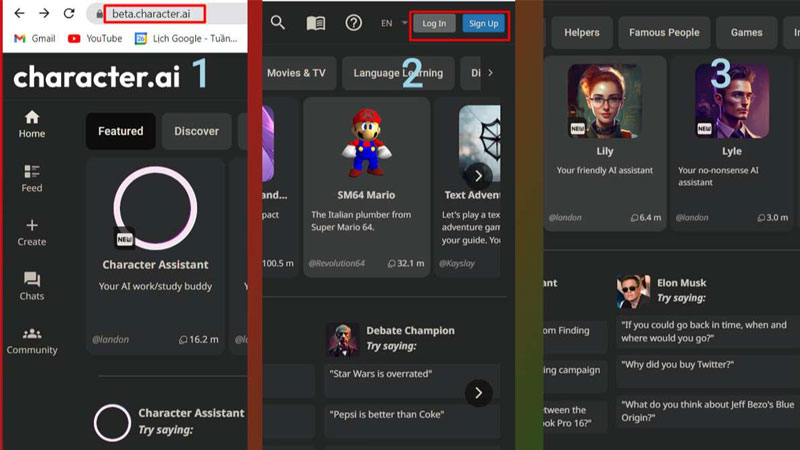The height and width of the screenshot is (450, 800).
Task: Open the Feed sidebar section
Action: (x=32, y=178)
